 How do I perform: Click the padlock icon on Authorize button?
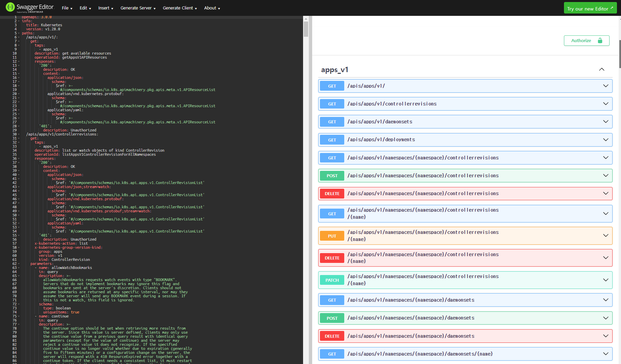pos(600,40)
